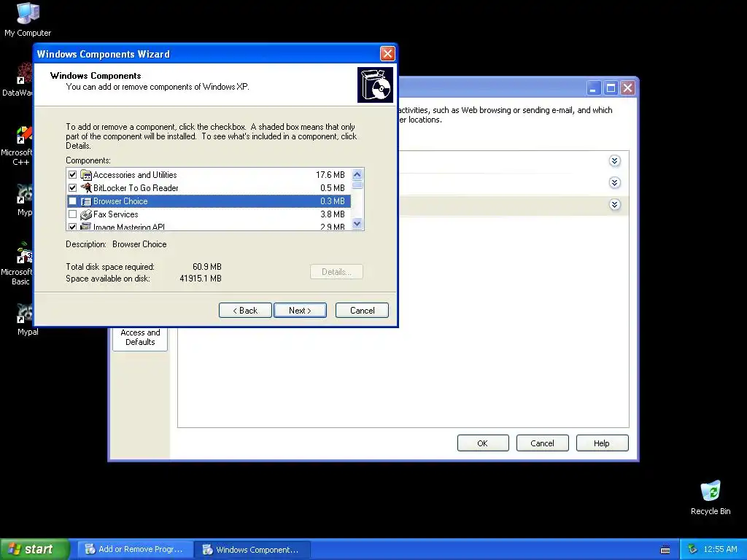Uncheck the Accessories and Utilities checkbox
The image size is (747, 560).
pyautogui.click(x=72, y=175)
